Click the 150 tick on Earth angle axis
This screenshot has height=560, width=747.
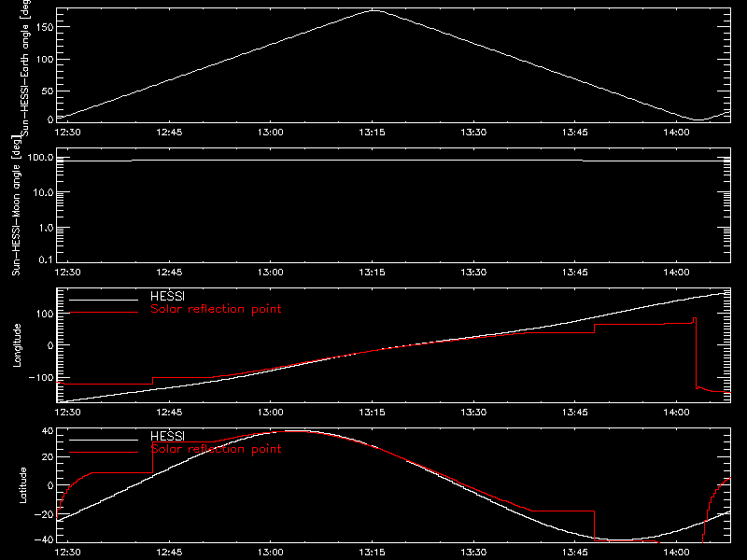(x=45, y=27)
